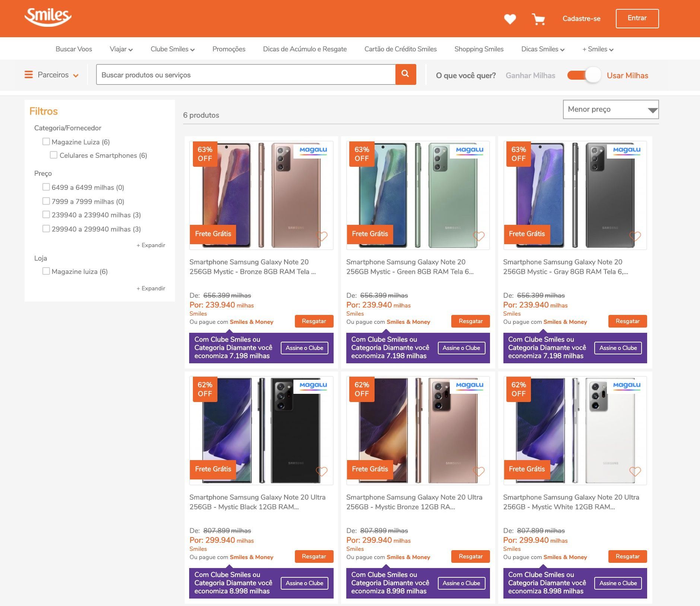Click Magalu logo on Mystic Bronze Note 20
The image size is (700, 606).
313,150
